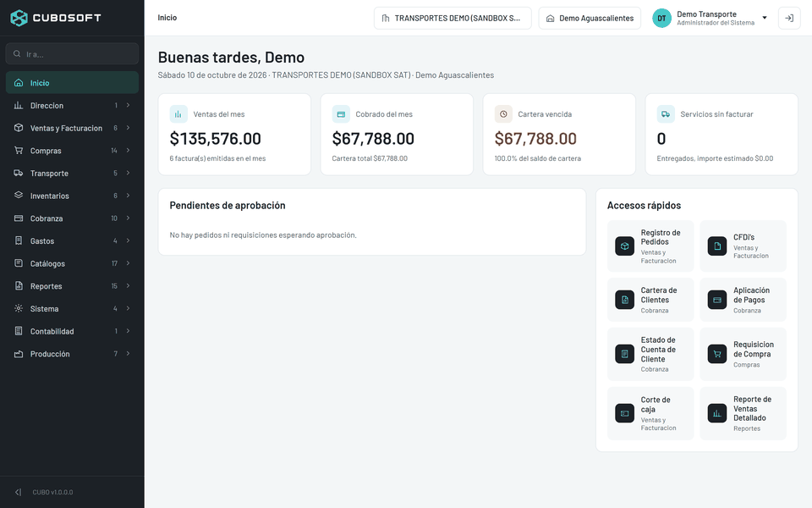The image size is (812, 508).
Task: Click the Contabilidad ledger icon
Action: click(19, 331)
